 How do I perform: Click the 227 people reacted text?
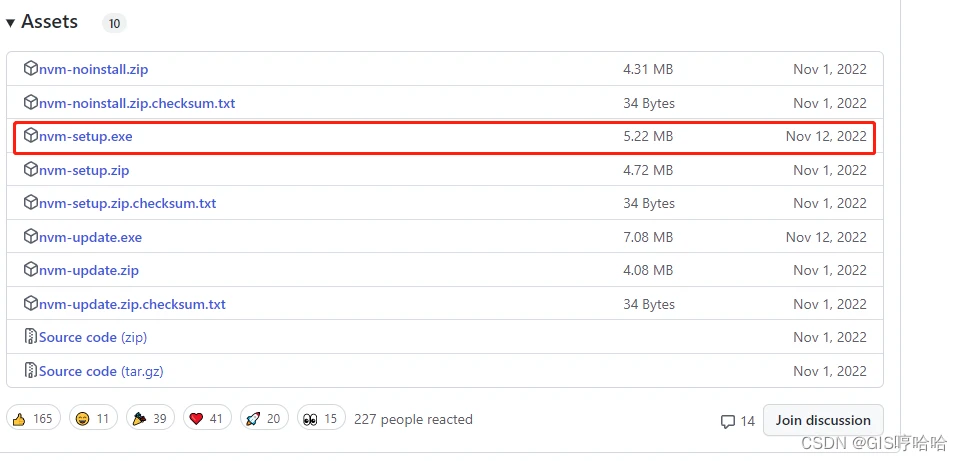tap(413, 419)
